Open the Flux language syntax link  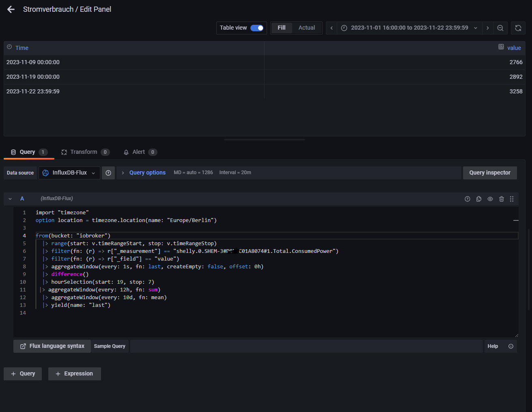[x=52, y=346]
